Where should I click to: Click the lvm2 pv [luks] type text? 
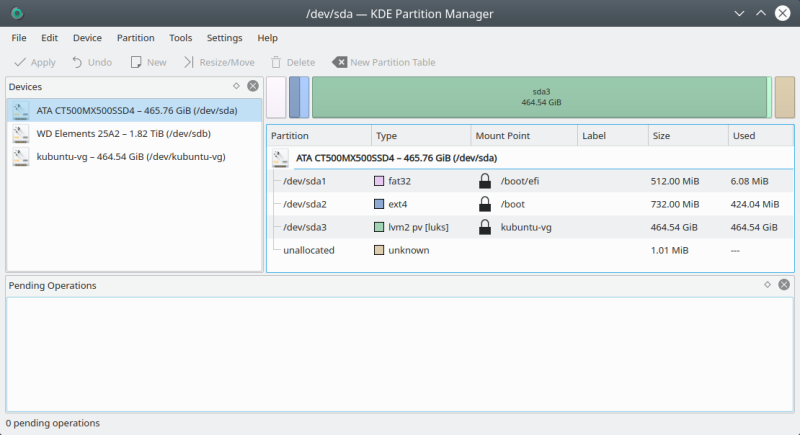(x=418, y=227)
